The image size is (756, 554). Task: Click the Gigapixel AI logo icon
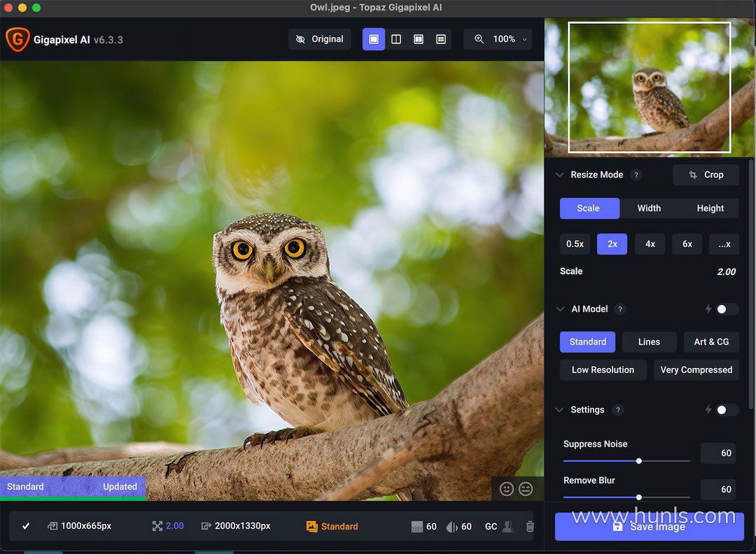[17, 39]
